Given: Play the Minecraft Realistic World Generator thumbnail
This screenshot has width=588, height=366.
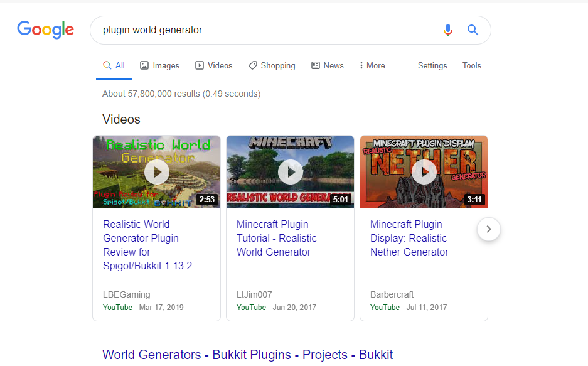Looking at the screenshot, I should point(290,171).
